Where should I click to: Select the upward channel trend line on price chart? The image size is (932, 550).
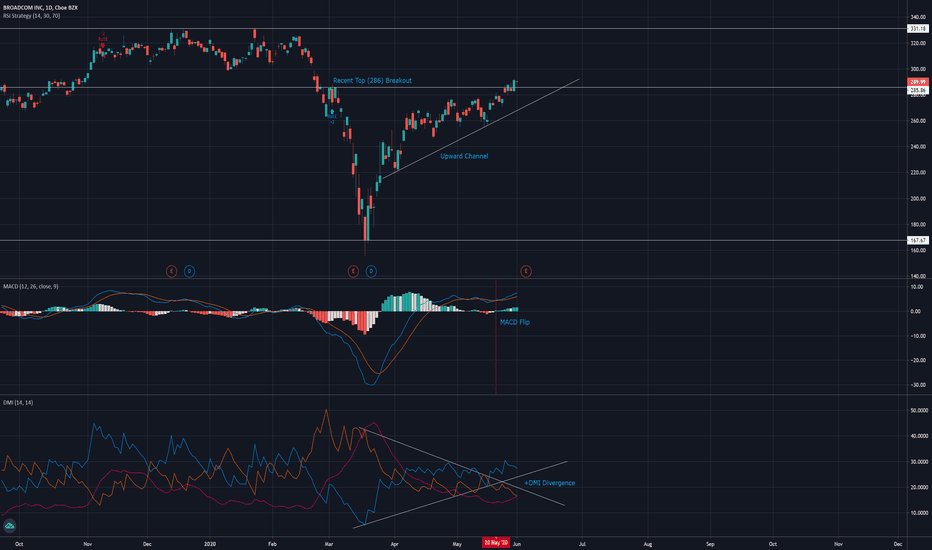(480, 129)
